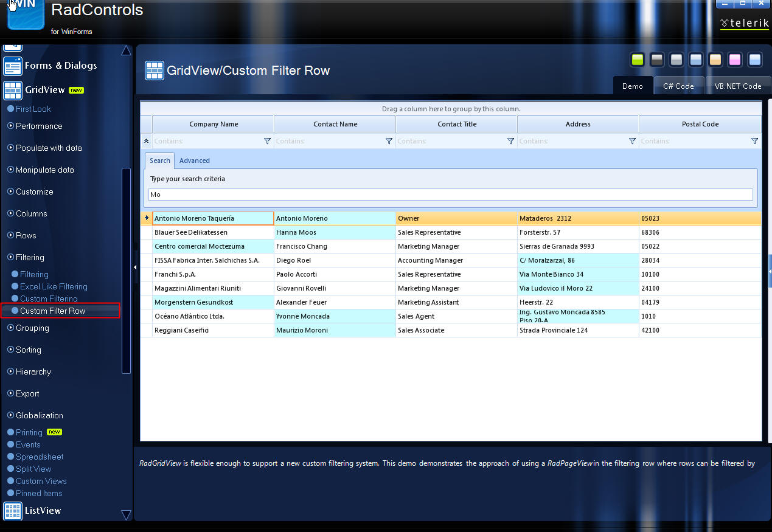Apply the dark gray theme swatch
The height and width of the screenshot is (532, 772).
657,60
